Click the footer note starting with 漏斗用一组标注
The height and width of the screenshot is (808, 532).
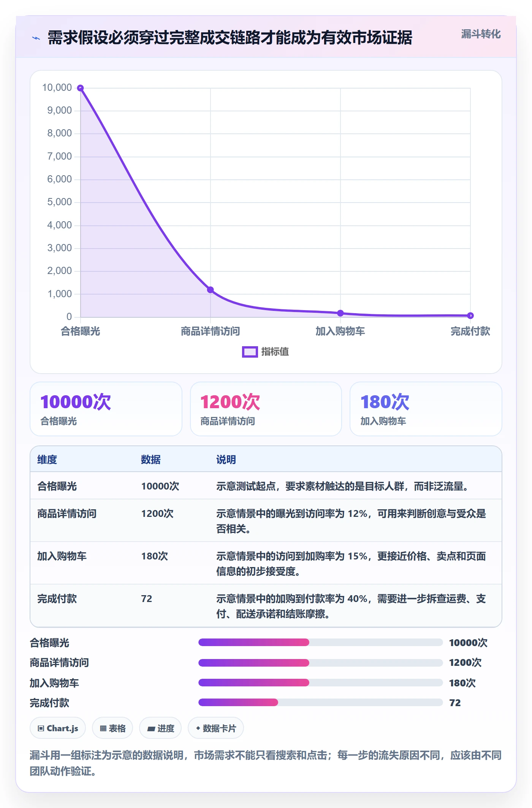click(266, 763)
